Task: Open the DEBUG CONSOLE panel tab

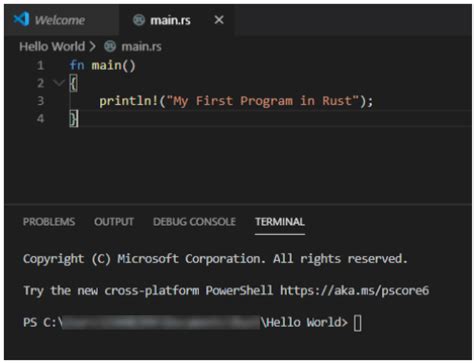Action: click(x=194, y=222)
